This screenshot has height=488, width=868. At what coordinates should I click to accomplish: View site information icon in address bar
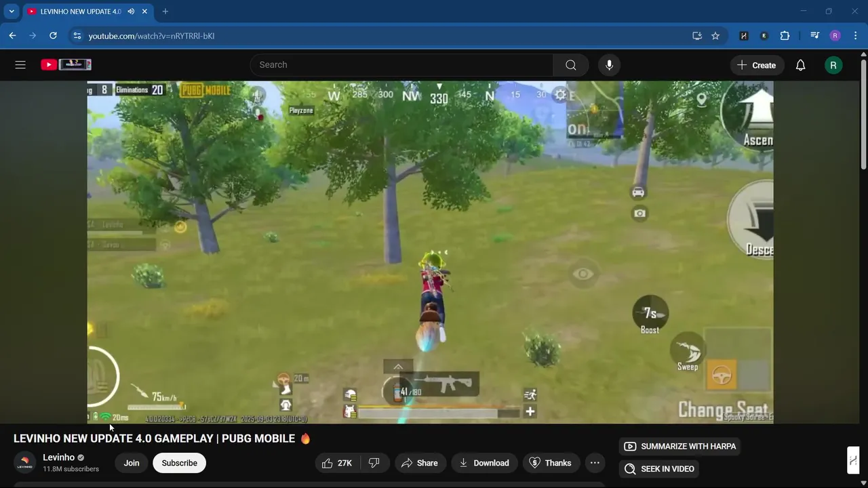(x=77, y=36)
